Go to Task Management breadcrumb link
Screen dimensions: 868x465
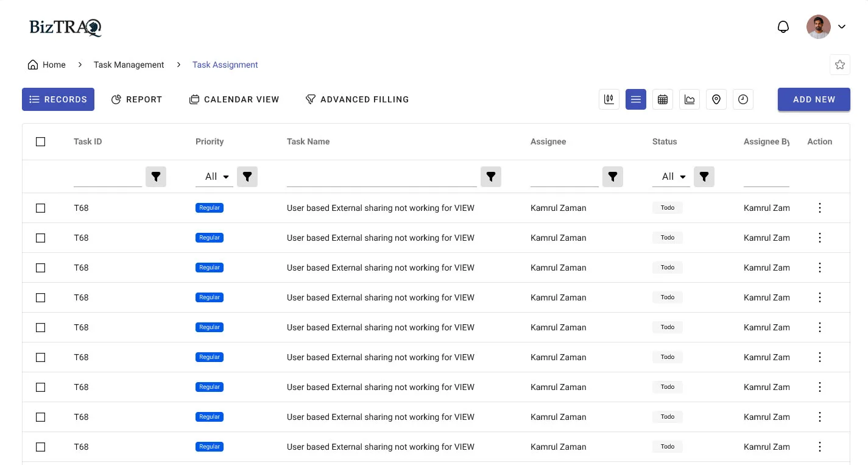[129, 65]
